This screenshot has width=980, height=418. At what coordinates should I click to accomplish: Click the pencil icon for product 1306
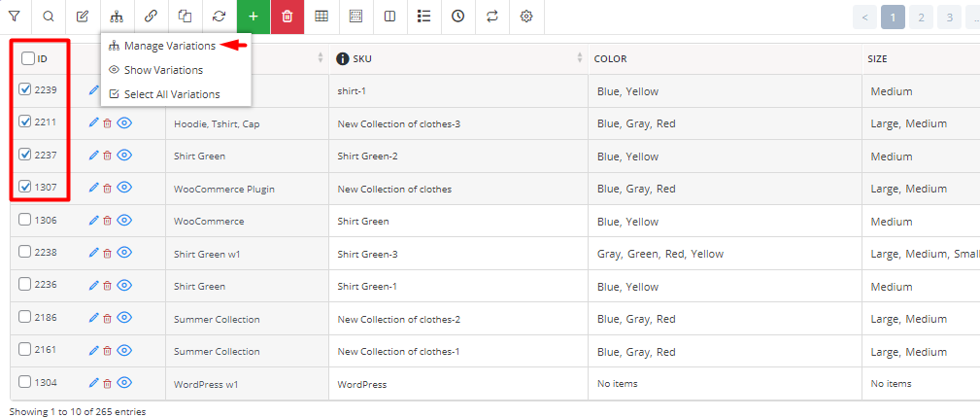pos(94,220)
